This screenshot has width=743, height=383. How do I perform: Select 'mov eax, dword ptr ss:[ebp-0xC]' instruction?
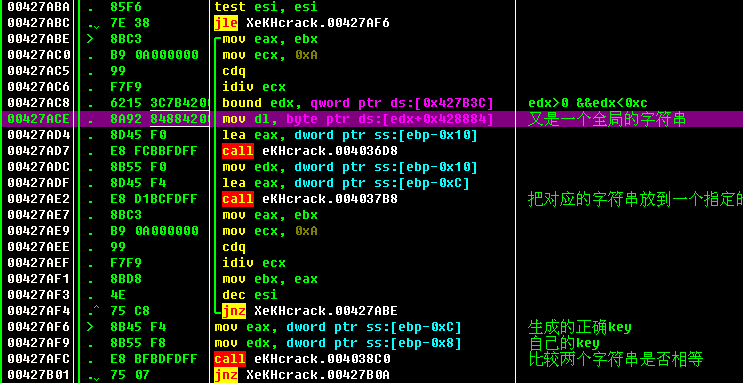[x=338, y=327]
